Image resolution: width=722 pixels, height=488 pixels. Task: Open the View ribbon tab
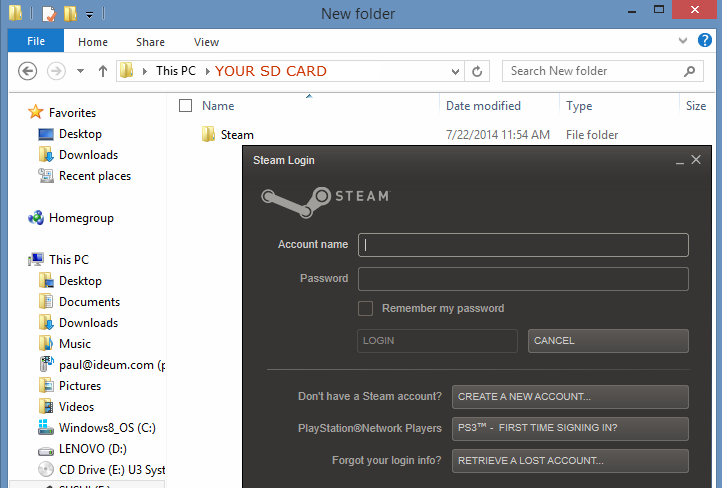206,42
